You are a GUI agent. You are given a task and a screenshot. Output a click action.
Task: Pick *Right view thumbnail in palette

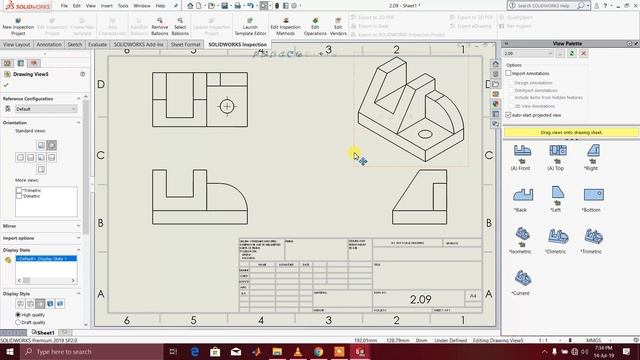pyautogui.click(x=593, y=151)
